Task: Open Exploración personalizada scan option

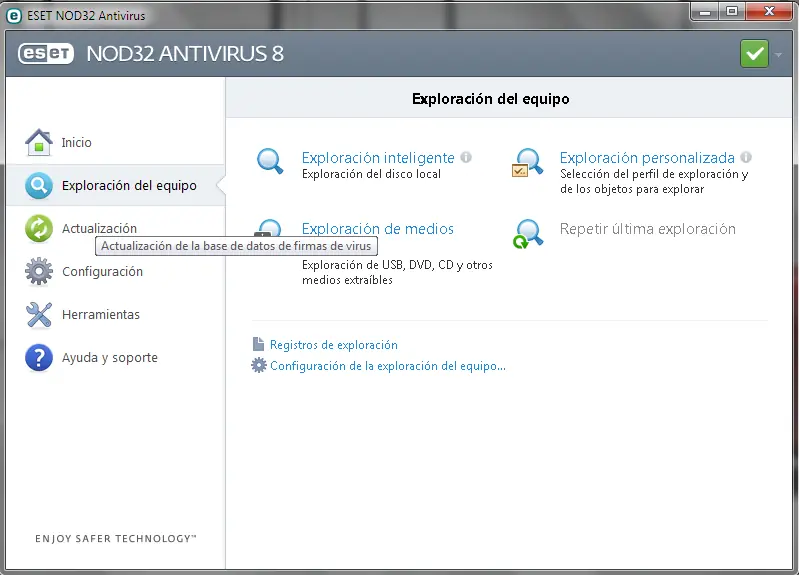Action: pyautogui.click(x=647, y=158)
